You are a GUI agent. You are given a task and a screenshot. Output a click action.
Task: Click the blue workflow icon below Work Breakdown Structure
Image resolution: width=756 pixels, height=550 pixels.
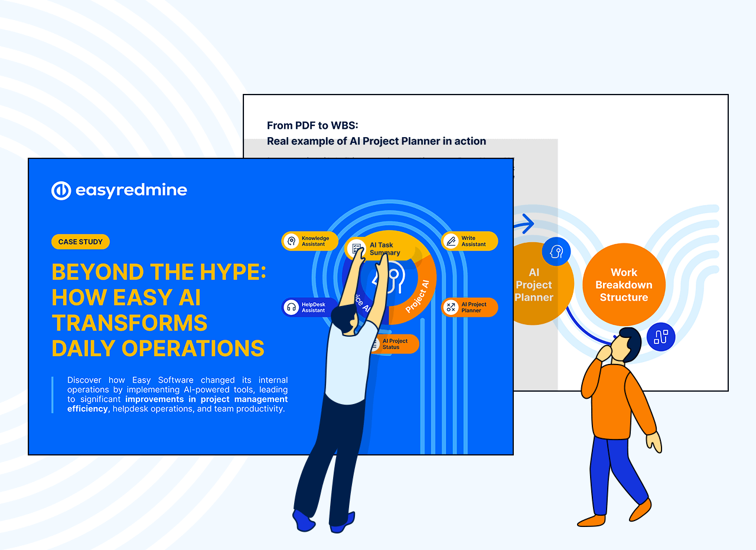[x=660, y=337]
